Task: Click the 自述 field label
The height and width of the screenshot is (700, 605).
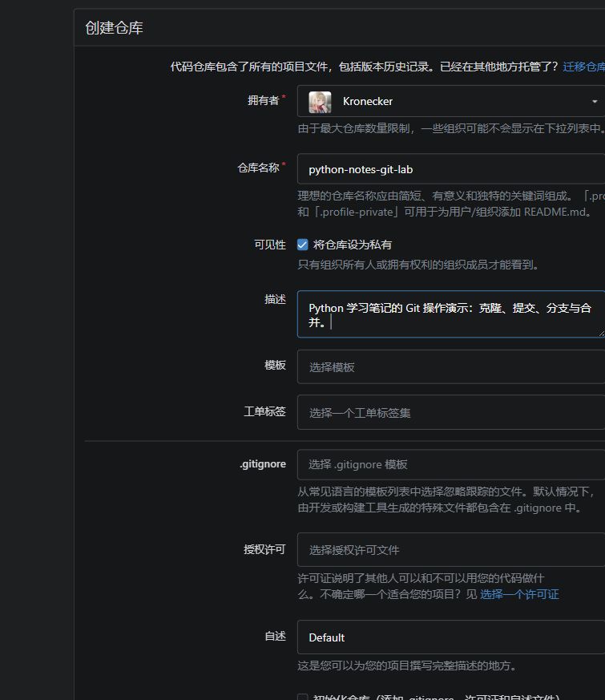Action: (x=275, y=636)
